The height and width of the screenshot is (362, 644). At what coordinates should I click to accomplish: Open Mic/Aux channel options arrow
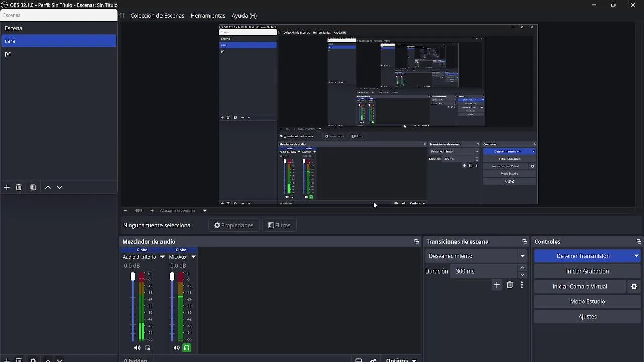click(x=193, y=257)
